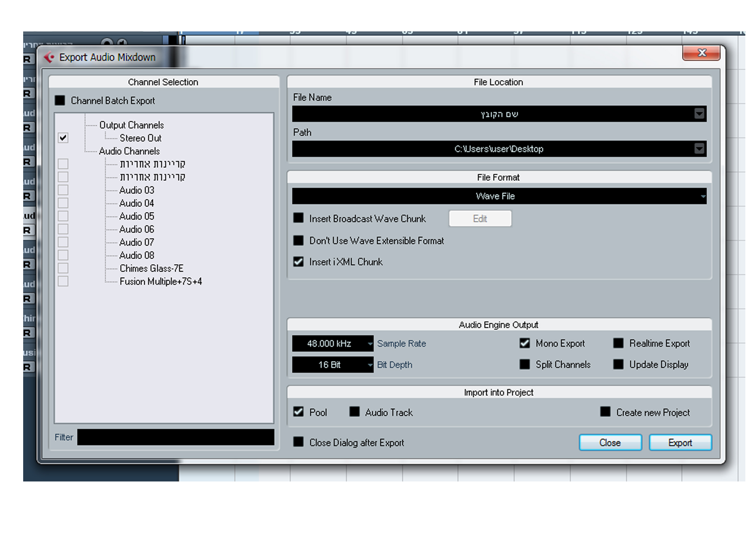Select Chimes Glass-7E in channel tree
756x533 pixels.
tap(151, 268)
